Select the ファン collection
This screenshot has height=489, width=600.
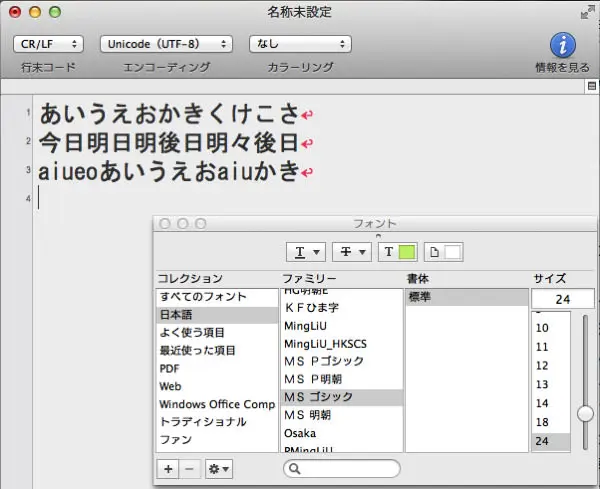217,440
